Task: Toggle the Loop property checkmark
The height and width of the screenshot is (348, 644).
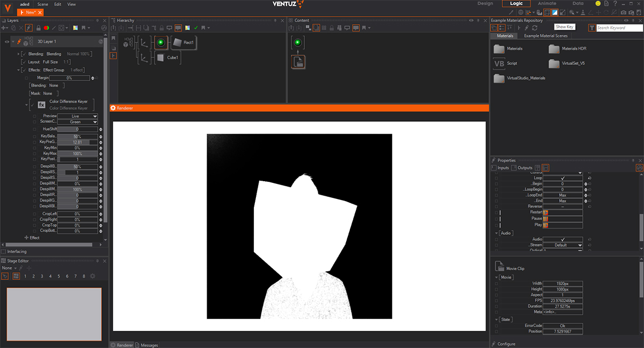Action: pyautogui.click(x=562, y=177)
